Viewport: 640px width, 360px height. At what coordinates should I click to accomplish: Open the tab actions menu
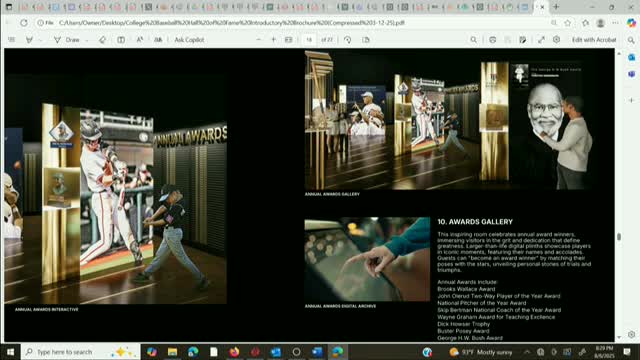click(x=9, y=7)
